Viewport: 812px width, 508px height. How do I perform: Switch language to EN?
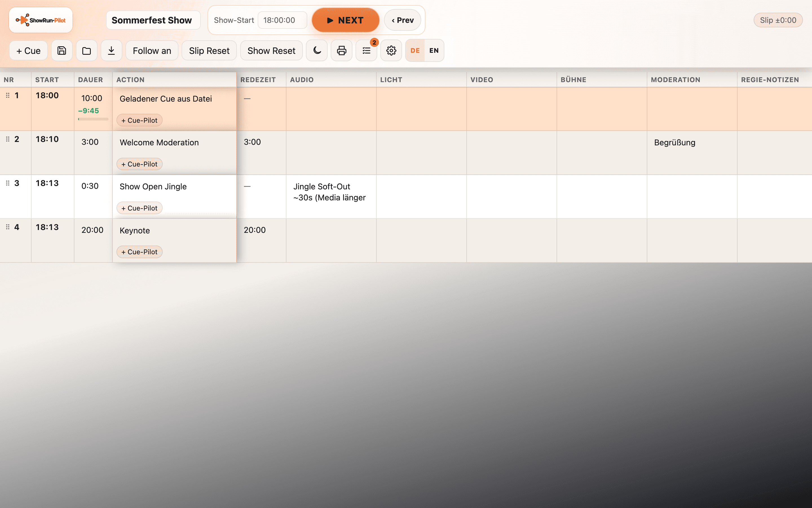434,51
